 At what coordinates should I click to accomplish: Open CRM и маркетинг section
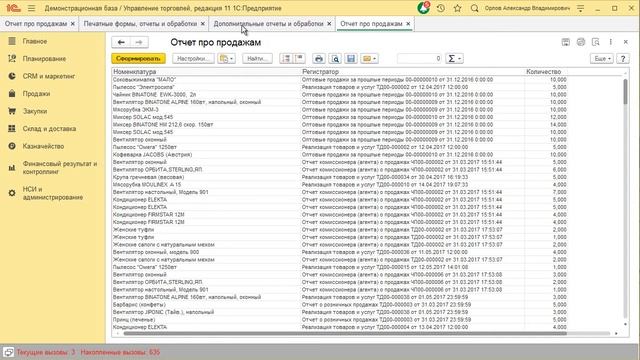[x=49, y=76]
